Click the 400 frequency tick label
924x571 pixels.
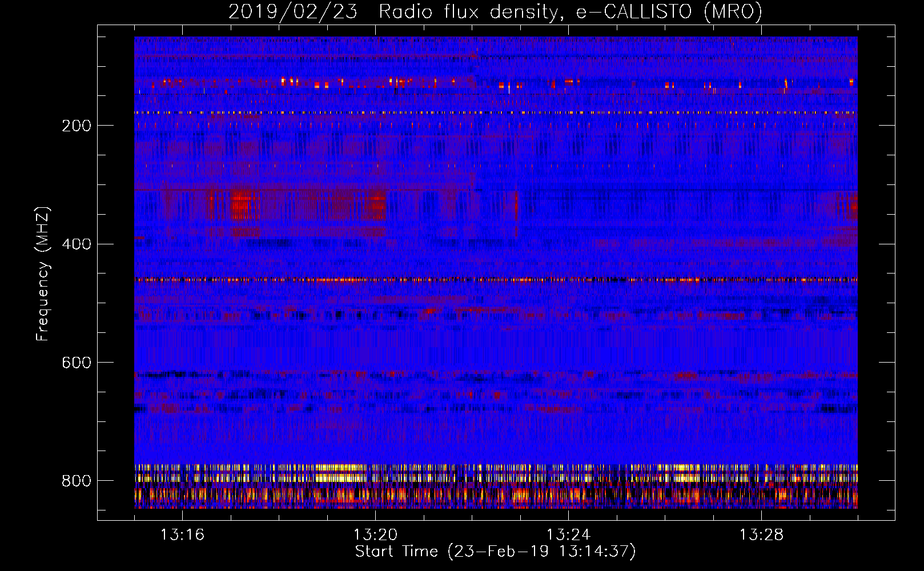click(x=77, y=244)
